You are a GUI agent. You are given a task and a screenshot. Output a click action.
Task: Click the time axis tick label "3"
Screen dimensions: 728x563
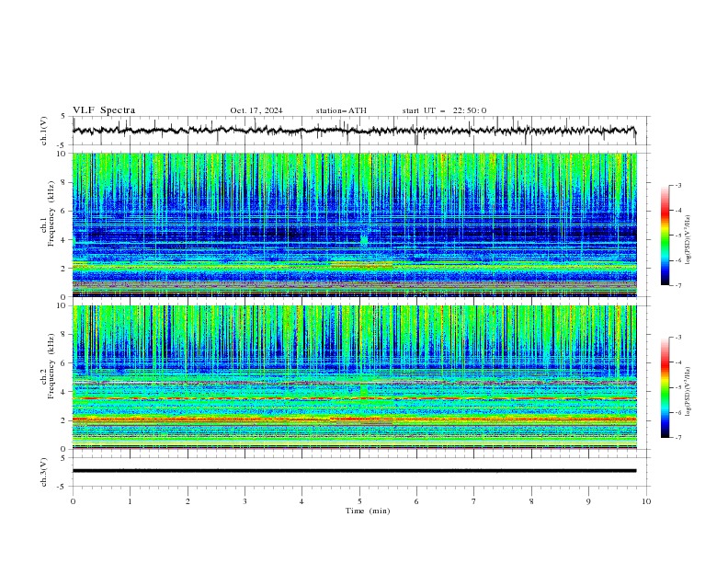pyautogui.click(x=245, y=501)
